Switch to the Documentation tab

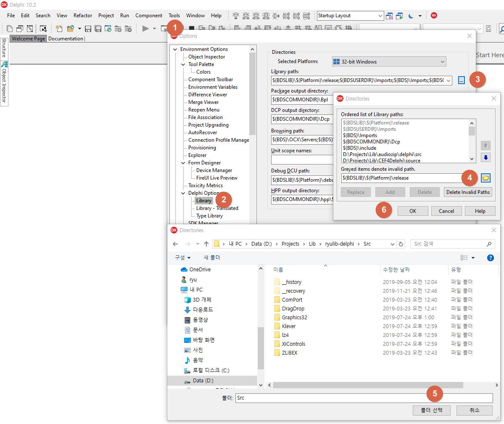[x=66, y=39]
